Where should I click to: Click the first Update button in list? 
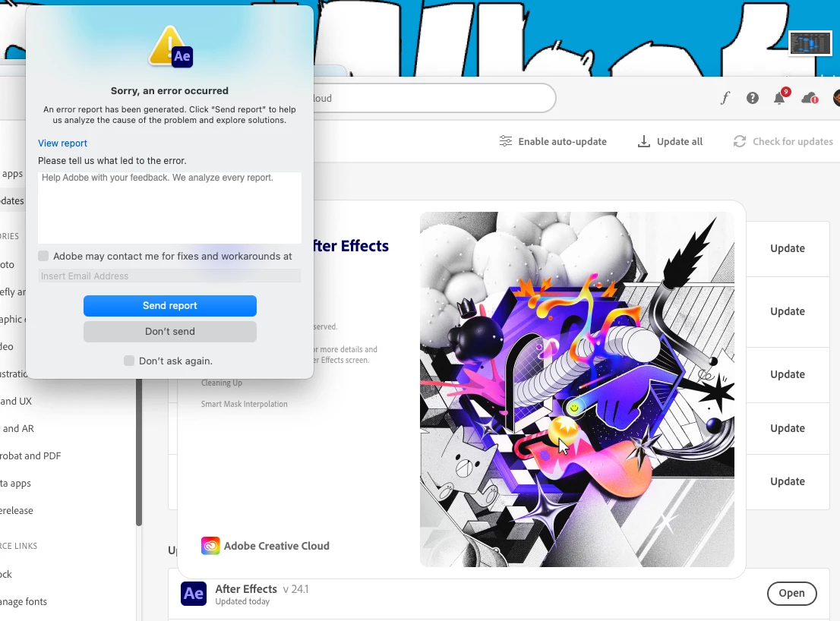point(788,248)
